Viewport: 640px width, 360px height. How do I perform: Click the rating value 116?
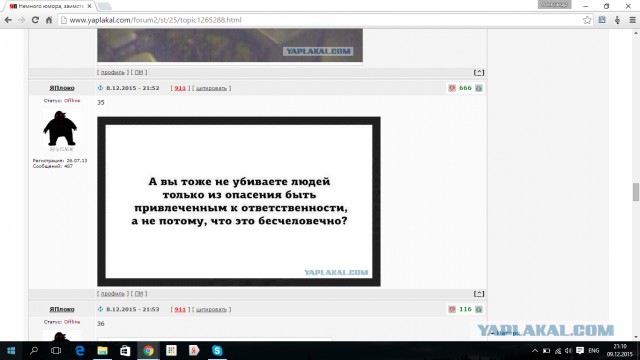tap(465, 309)
